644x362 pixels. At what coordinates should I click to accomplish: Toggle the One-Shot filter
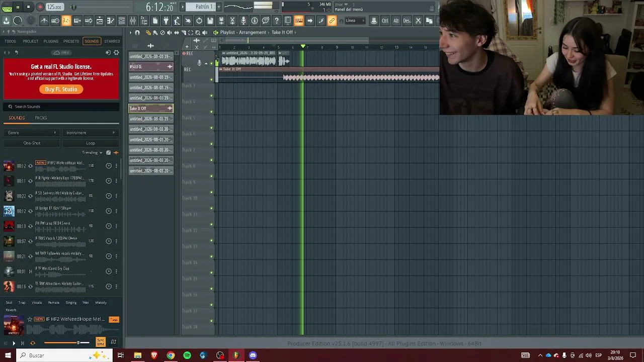[32, 143]
